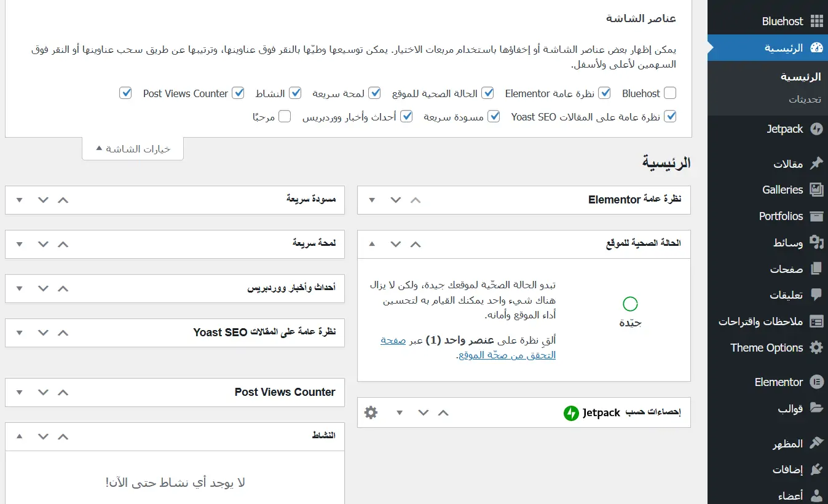Click the Portfolios archive icon
Viewport: 828px width, 504px height.
point(816,216)
